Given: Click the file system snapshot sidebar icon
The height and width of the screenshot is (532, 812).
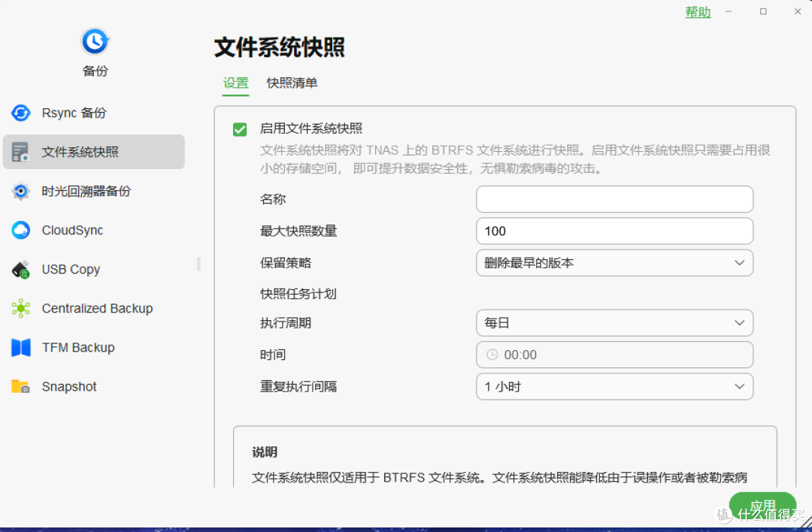Looking at the screenshot, I should 21,152.
